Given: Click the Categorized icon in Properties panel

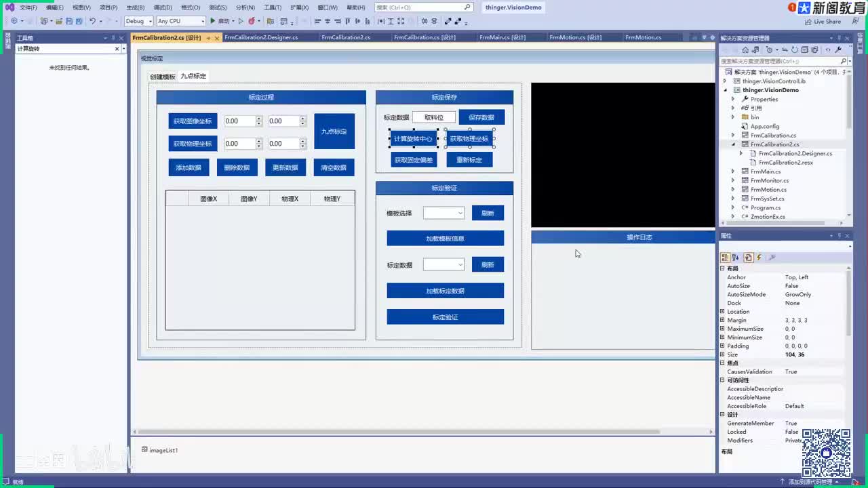Looking at the screenshot, I should [725, 258].
